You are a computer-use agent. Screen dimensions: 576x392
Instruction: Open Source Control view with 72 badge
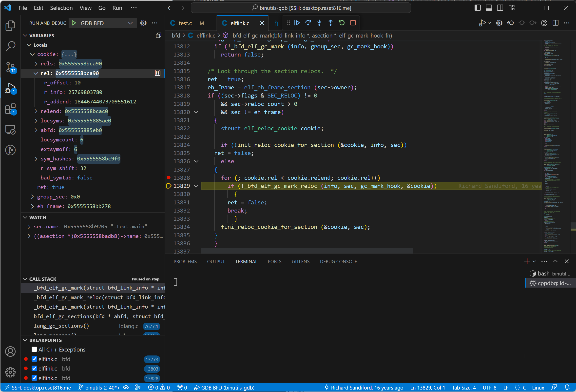10,67
